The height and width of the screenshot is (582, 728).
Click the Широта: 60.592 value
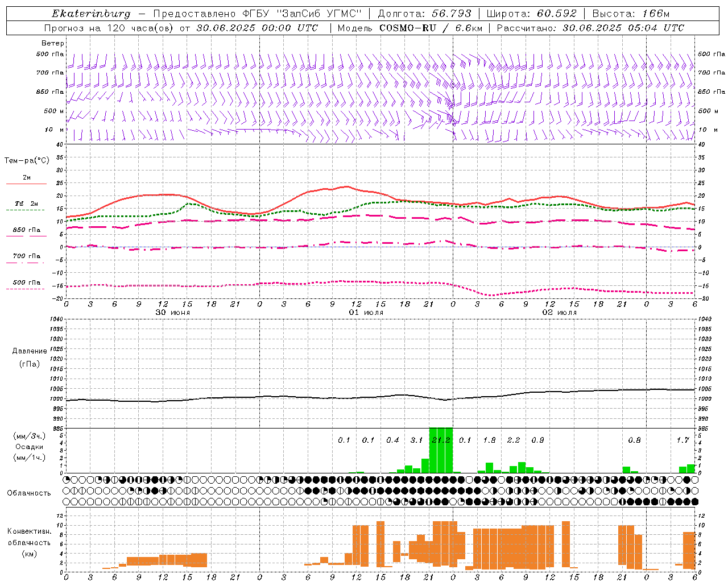point(531,14)
